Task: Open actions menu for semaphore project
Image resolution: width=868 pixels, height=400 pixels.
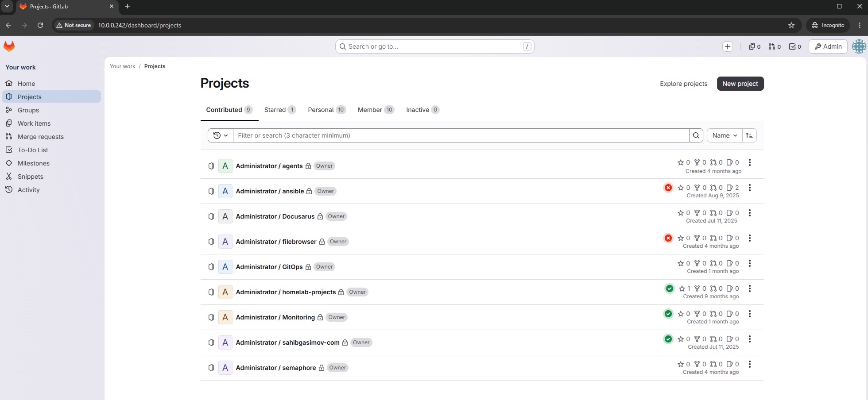Action: tap(750, 364)
